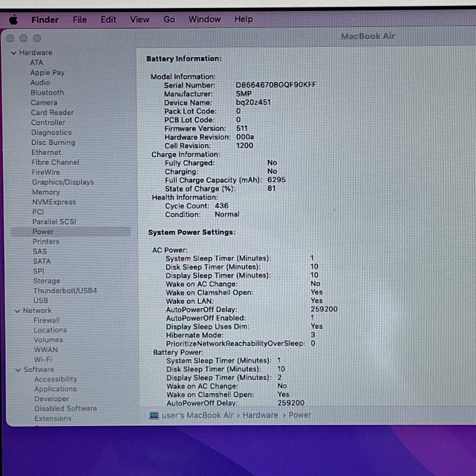Click the serial number value text

(x=276, y=85)
